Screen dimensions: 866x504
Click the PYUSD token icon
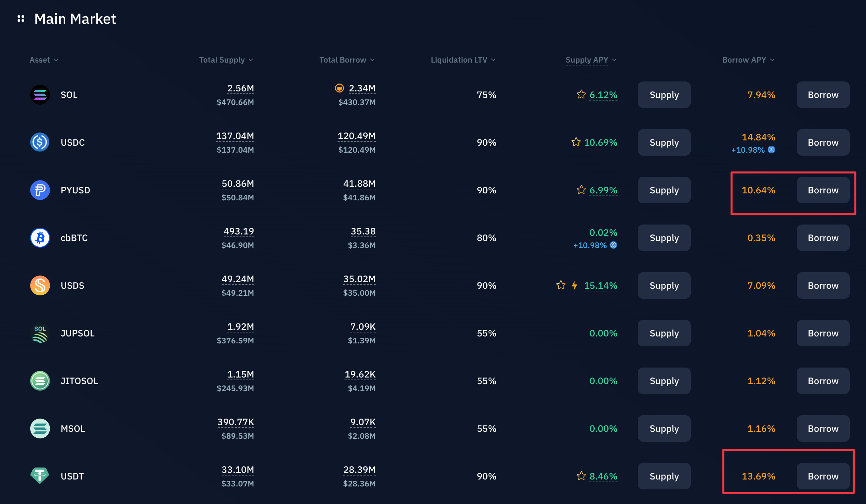40,190
